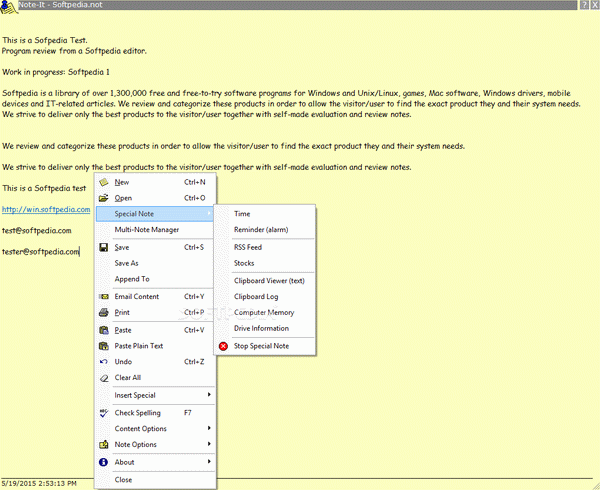
Task: Open Insert Special menu entry
Action: 155,395
